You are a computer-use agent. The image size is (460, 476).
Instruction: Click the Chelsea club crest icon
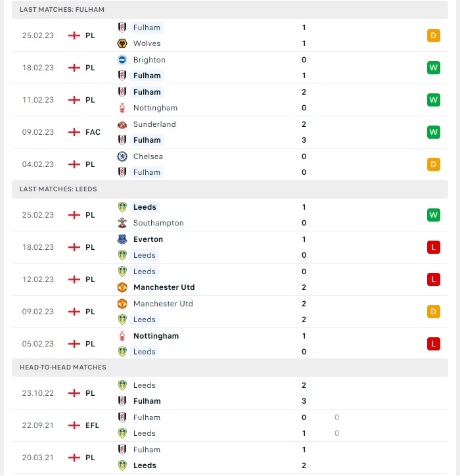point(122,156)
